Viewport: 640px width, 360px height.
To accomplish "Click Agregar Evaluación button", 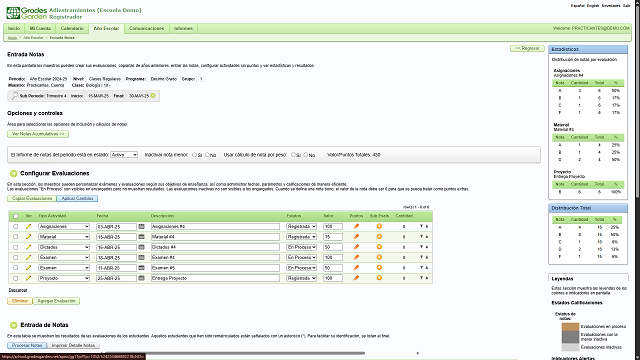I will (x=56, y=301).
